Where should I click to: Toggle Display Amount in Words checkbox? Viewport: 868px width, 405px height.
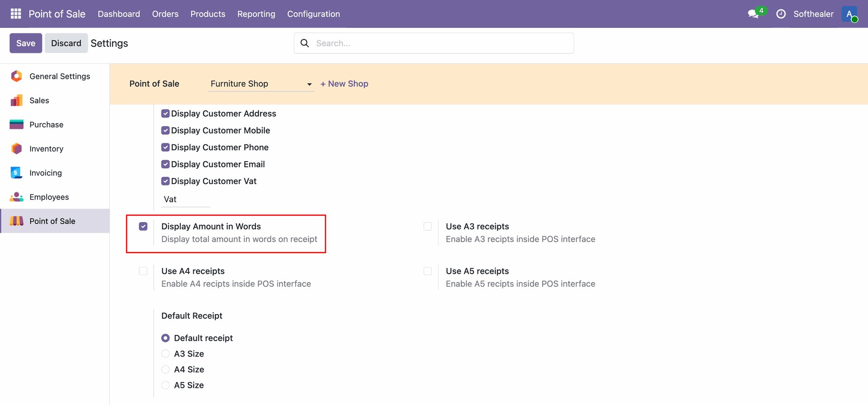point(143,226)
